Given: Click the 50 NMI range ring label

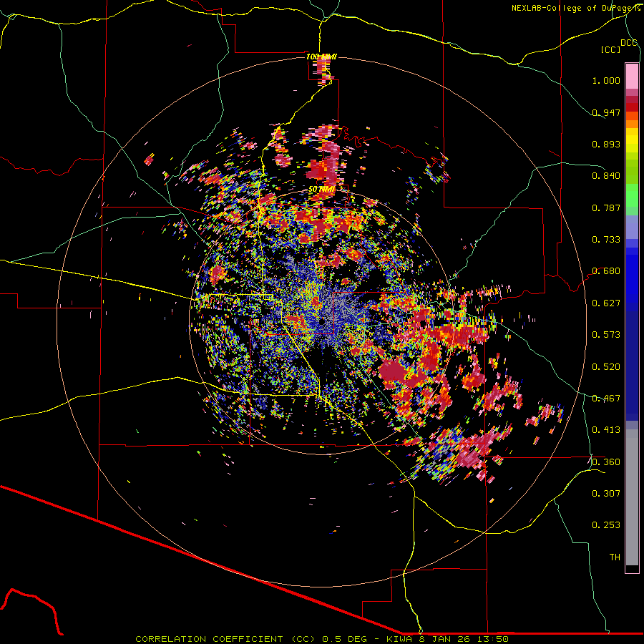Looking at the screenshot, I should [x=321, y=190].
